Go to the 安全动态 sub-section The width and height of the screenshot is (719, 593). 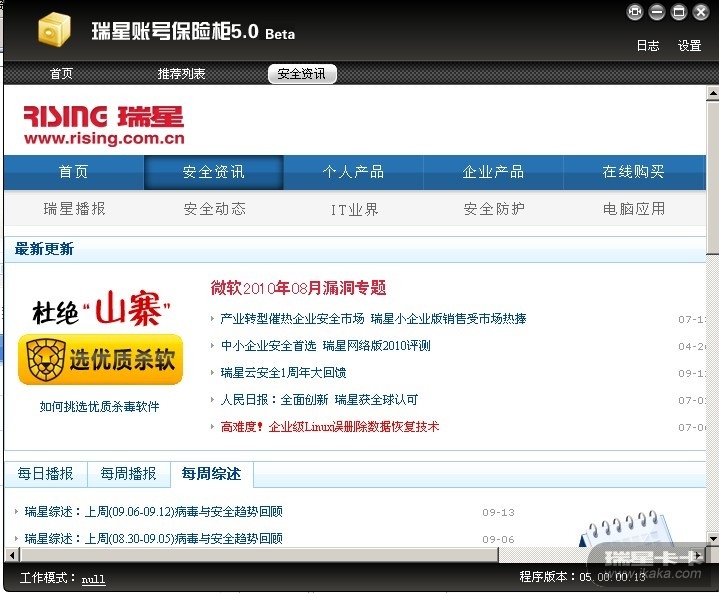[215, 209]
